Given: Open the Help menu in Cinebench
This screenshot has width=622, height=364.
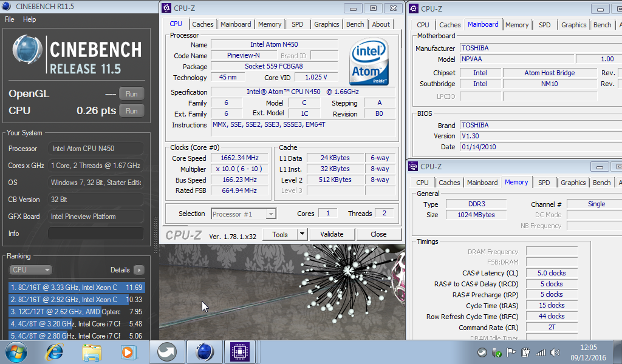Looking at the screenshot, I should [x=29, y=19].
